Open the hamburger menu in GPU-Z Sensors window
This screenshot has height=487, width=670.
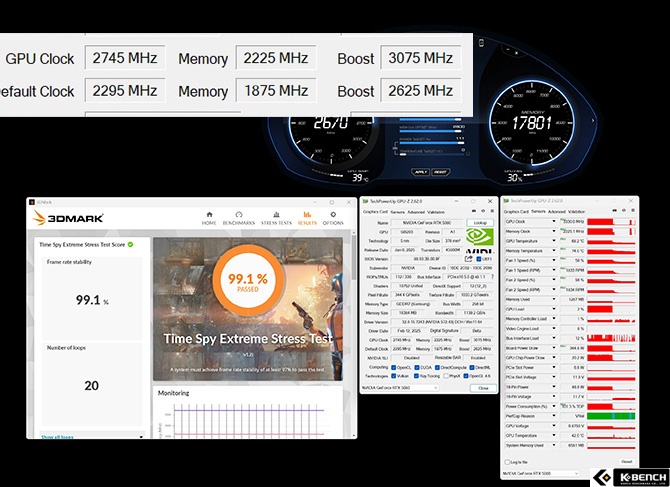click(633, 211)
